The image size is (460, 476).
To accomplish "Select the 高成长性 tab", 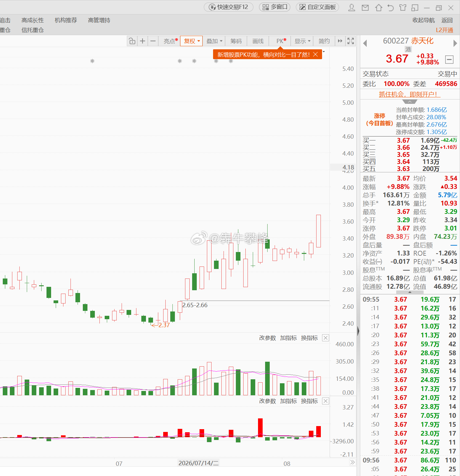I will click(x=33, y=20).
